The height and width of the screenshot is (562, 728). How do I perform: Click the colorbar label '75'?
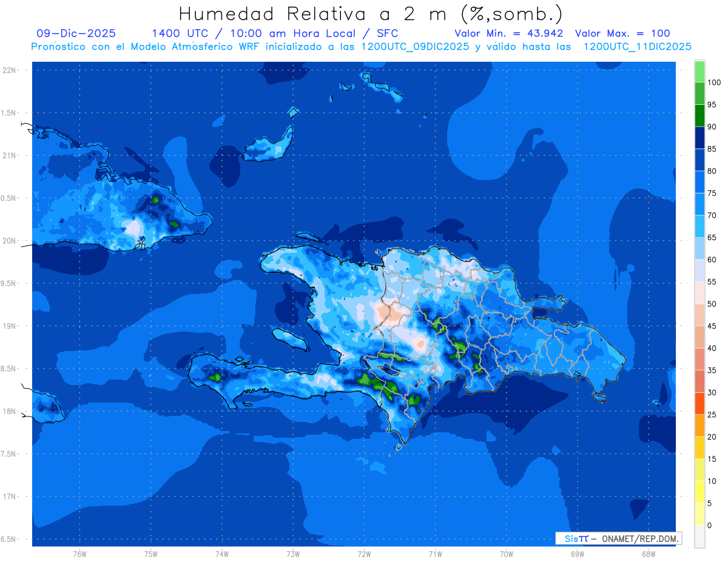click(712, 193)
